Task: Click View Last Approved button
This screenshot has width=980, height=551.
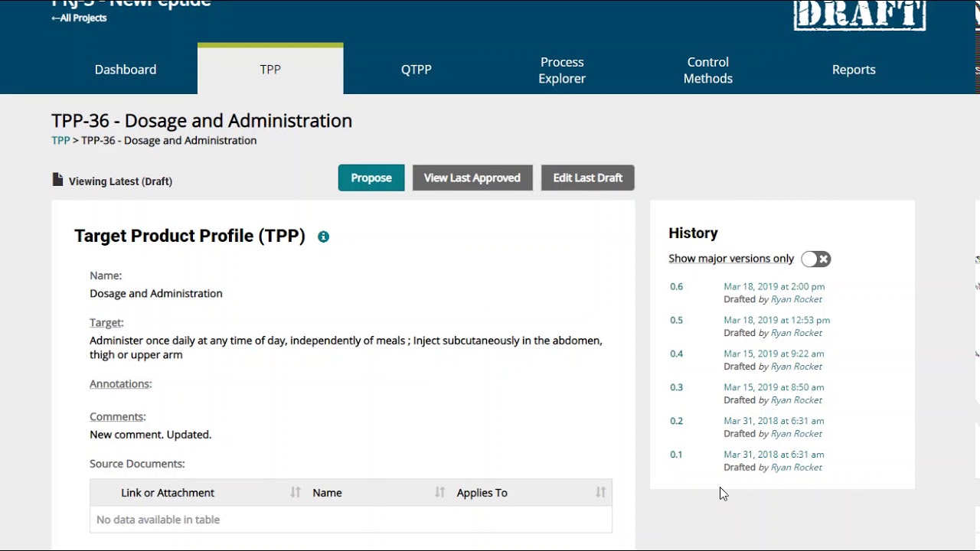Action: click(472, 178)
